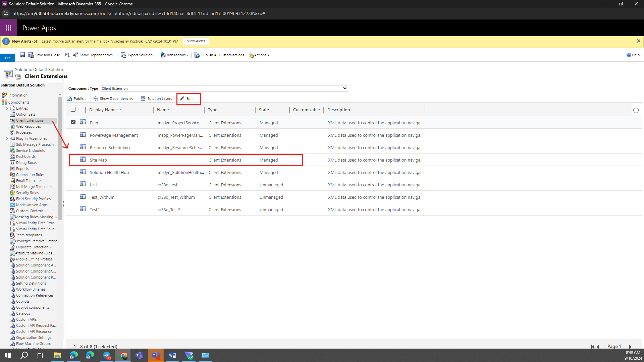Toggle the select-all checkbox in grid header
The image size is (644, 362).
click(x=73, y=109)
